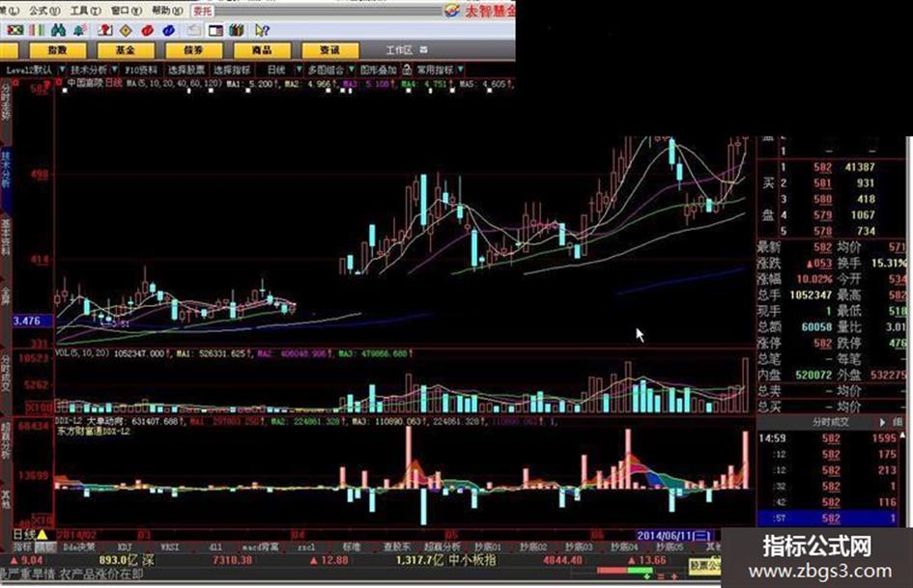The width and height of the screenshot is (913, 588).
Task: Select the 查股东 indicator tab
Action: pos(396,547)
